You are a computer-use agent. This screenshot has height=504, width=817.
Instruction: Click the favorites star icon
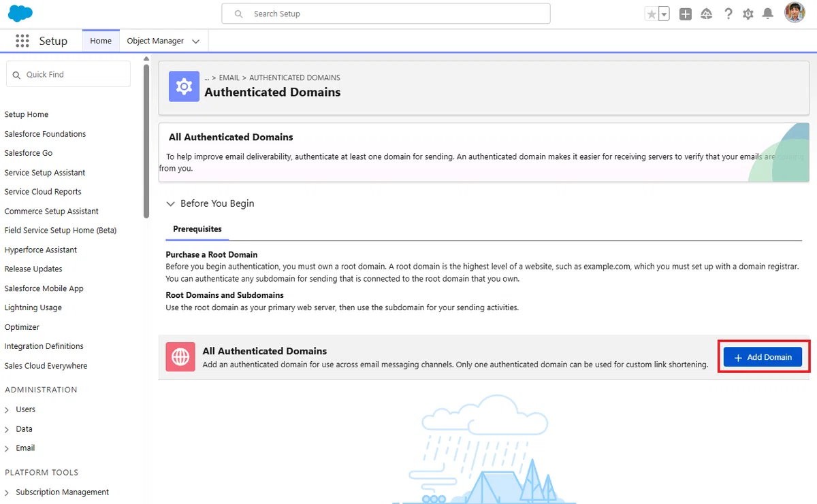(x=652, y=14)
